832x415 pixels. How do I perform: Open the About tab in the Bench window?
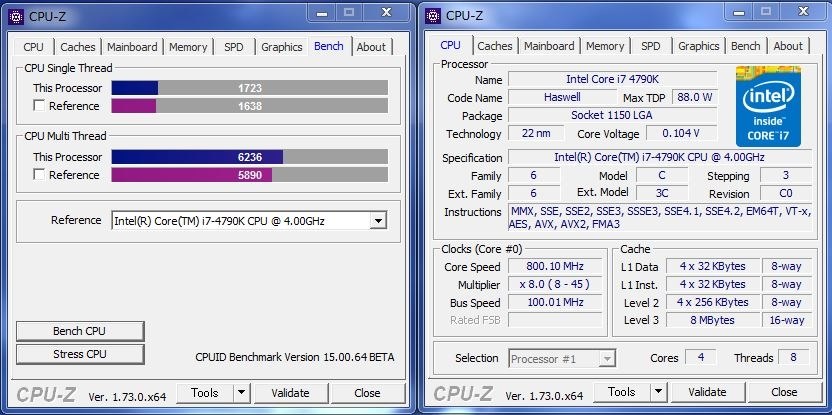(371, 47)
